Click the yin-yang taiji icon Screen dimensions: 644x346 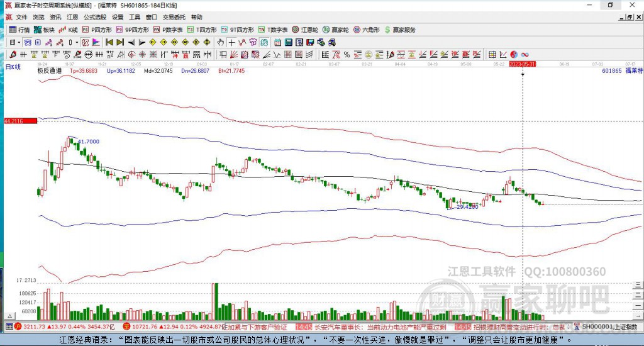(514, 54)
